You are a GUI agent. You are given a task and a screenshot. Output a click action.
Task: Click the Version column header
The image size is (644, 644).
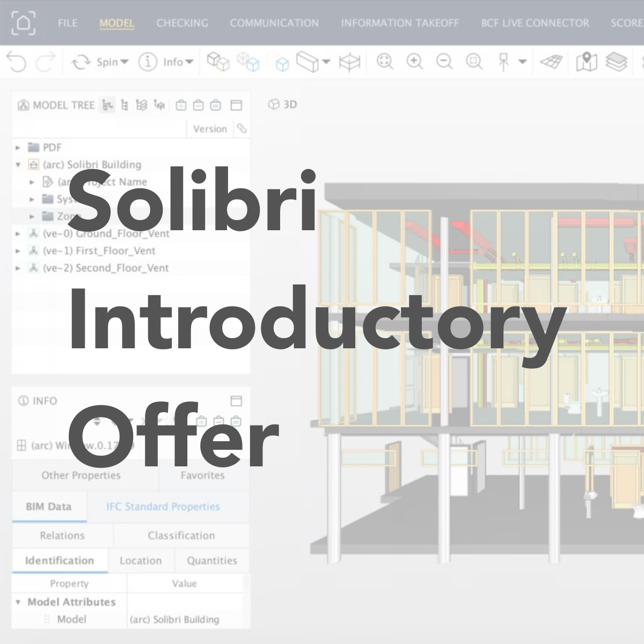coord(210,129)
